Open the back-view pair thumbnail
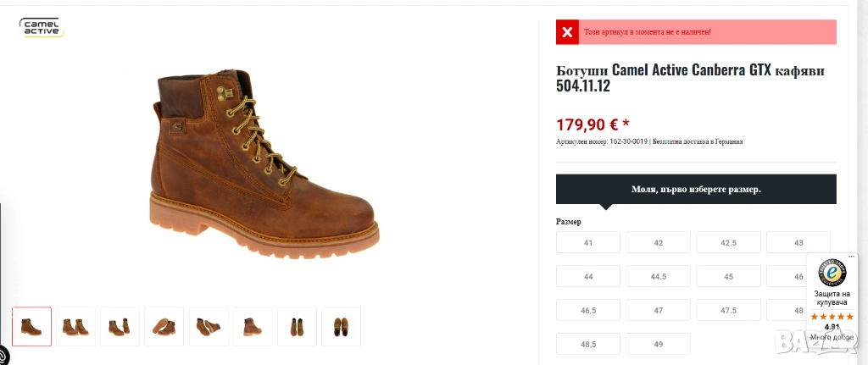Image resolution: width=868 pixels, height=365 pixels. (297, 327)
